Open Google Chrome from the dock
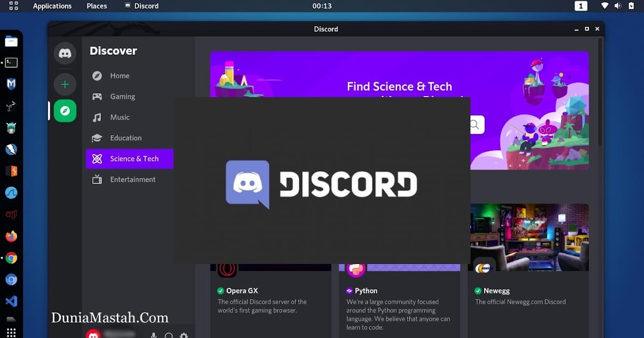The image size is (644, 338). click(11, 259)
